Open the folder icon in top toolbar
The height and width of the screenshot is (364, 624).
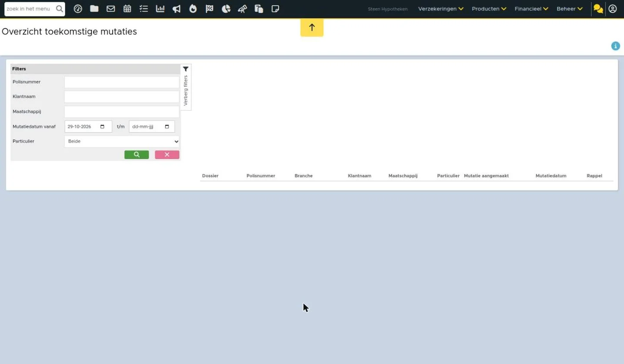click(94, 9)
